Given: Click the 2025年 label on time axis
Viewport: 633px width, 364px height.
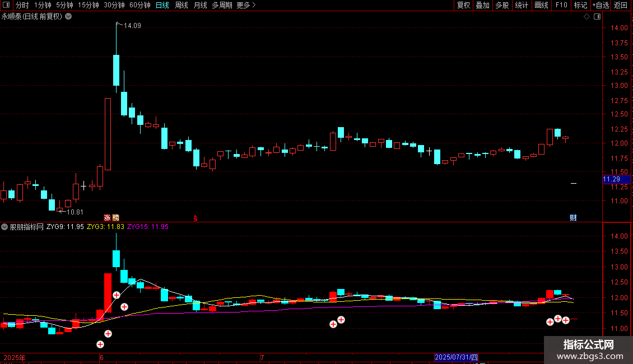Looking at the screenshot, I should pos(15,357).
